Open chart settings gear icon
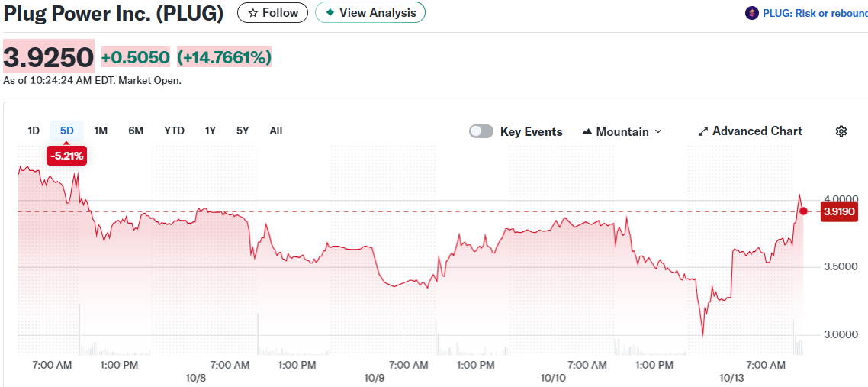 841,131
